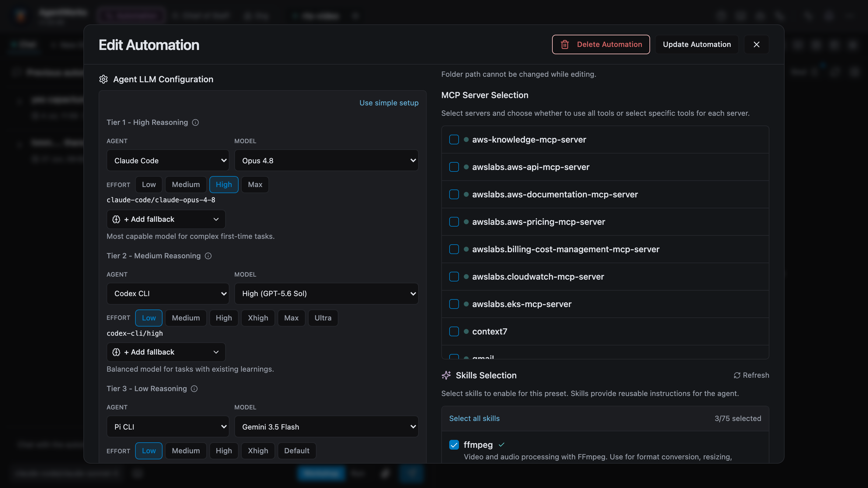The image size is (868, 488).
Task: Open the Tier 1 Agent dropdown Claude Code
Action: click(x=168, y=161)
